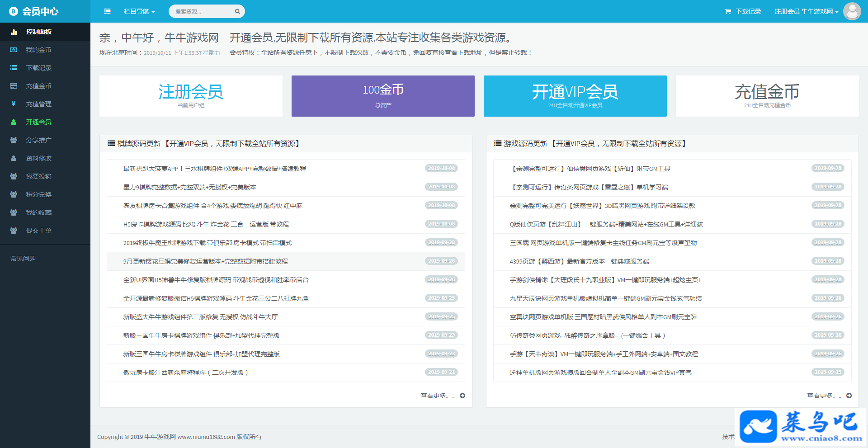Click the 积分兑换 group icon
Image resolution: width=868 pixels, height=448 pixels.
(14, 194)
